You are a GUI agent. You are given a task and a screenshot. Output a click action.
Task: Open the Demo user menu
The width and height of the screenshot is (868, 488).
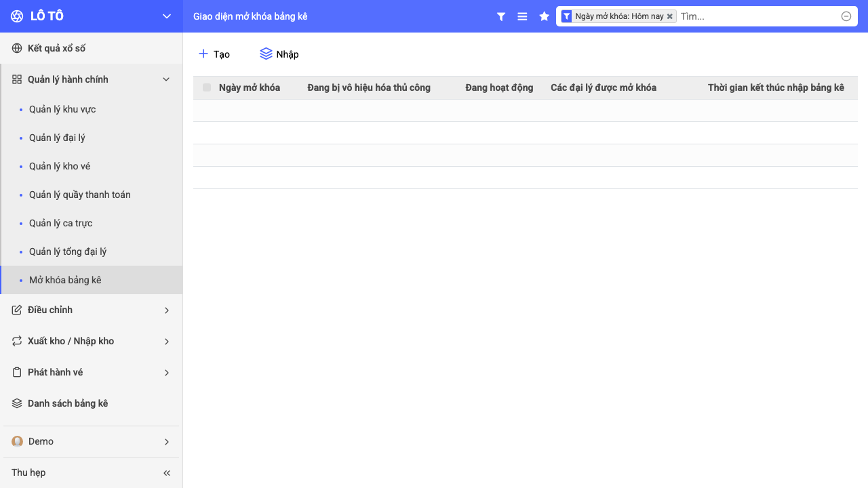92,441
